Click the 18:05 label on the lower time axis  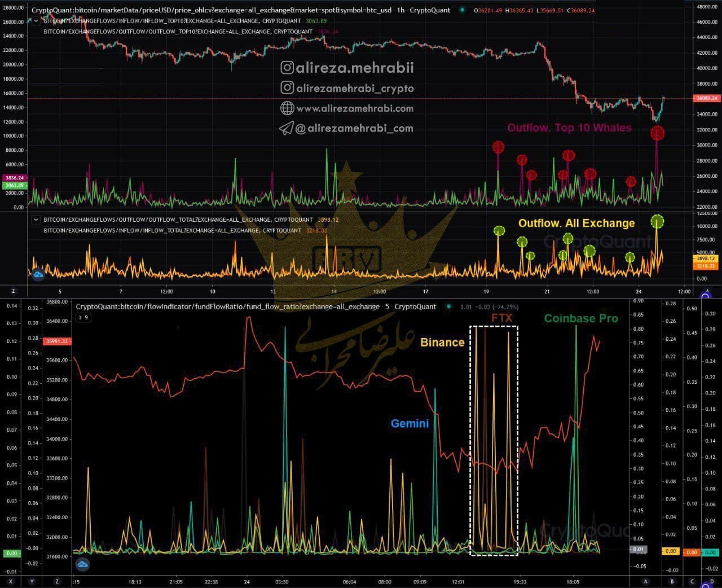(x=573, y=582)
